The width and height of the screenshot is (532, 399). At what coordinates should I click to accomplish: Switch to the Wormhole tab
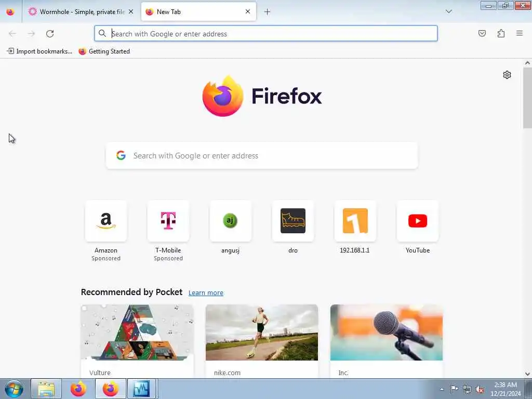point(82,12)
